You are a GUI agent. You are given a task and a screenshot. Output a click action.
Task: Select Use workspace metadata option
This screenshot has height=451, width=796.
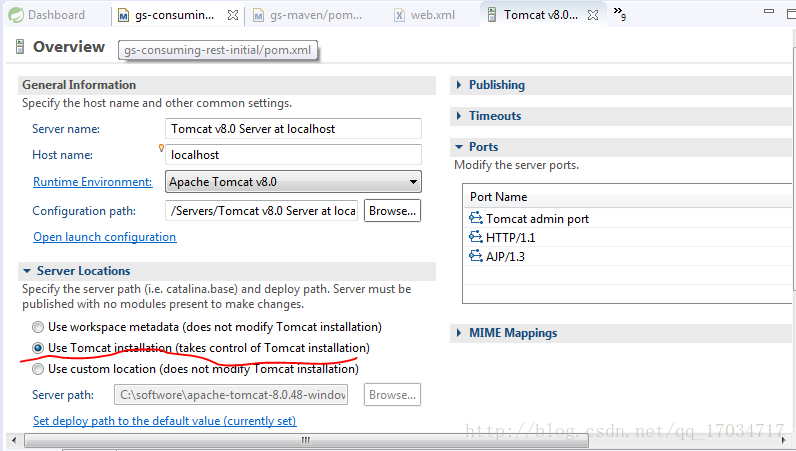click(x=38, y=327)
